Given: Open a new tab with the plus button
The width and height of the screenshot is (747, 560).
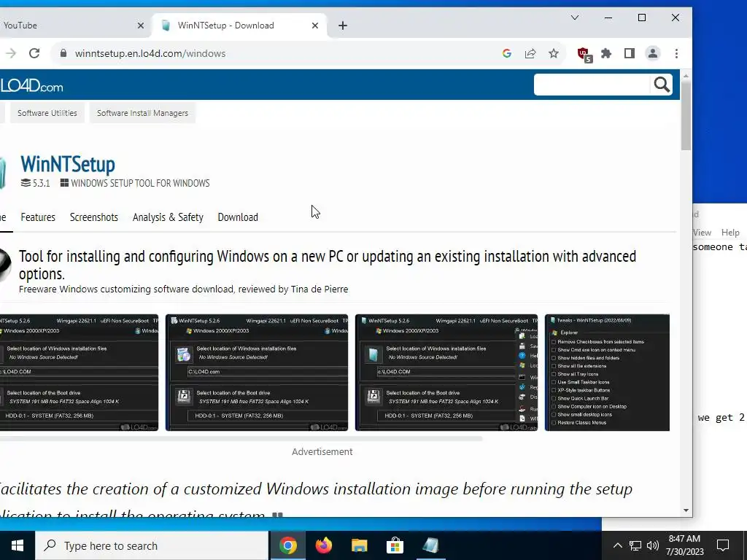Looking at the screenshot, I should 343,26.
